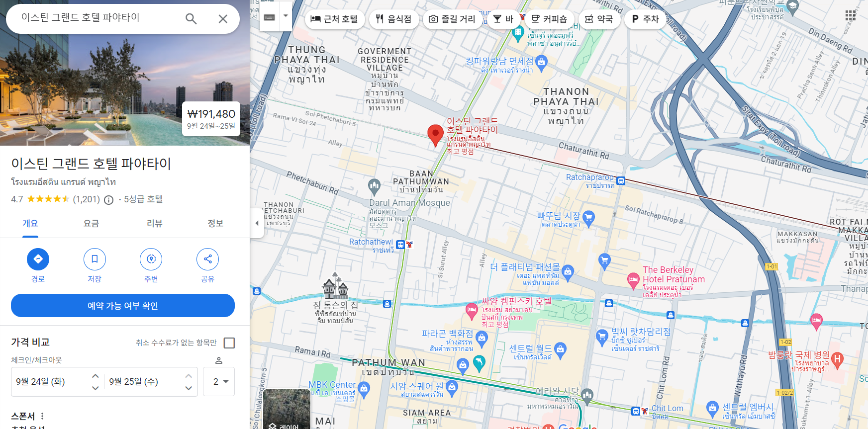Click the 5성급 호텔 label

[x=143, y=199]
